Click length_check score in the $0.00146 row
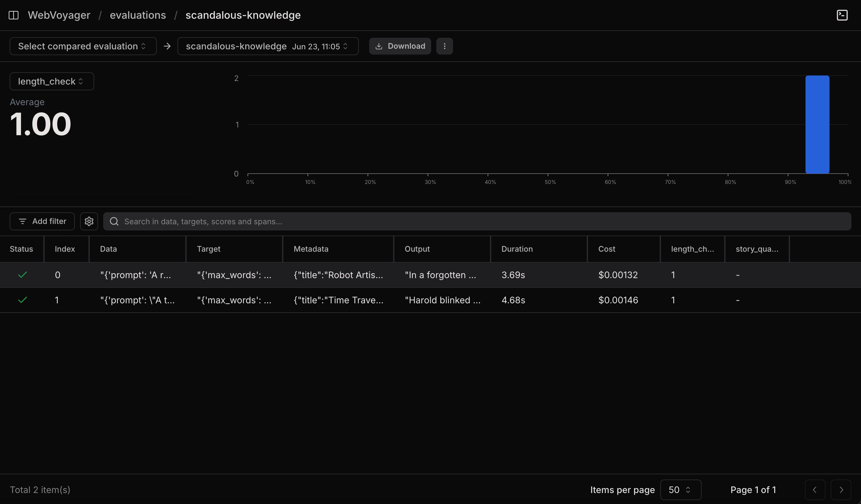Viewport: 861px width, 504px height. click(673, 300)
